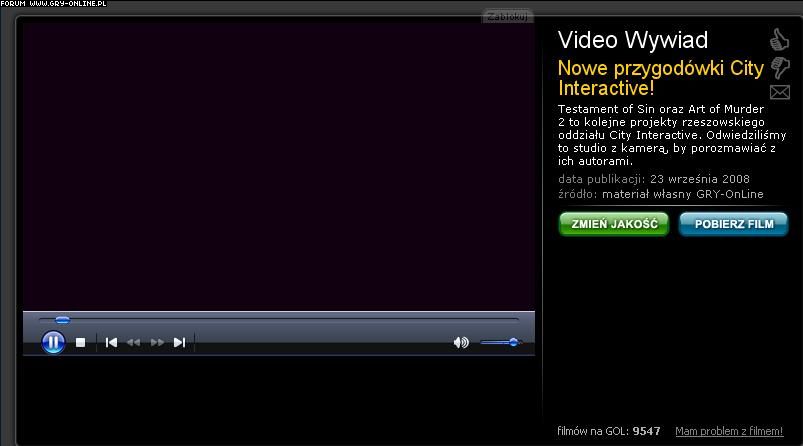Viewport: 803px width, 446px height.
Task: Click the FORUM WWW.GRY-ONLINE.PL text at top
Action: (53, 4)
